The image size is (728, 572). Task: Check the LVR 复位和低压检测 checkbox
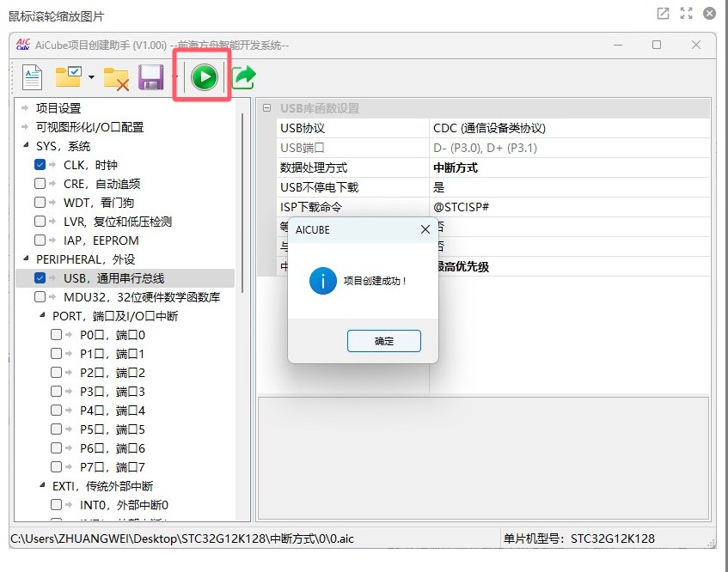[x=40, y=222]
